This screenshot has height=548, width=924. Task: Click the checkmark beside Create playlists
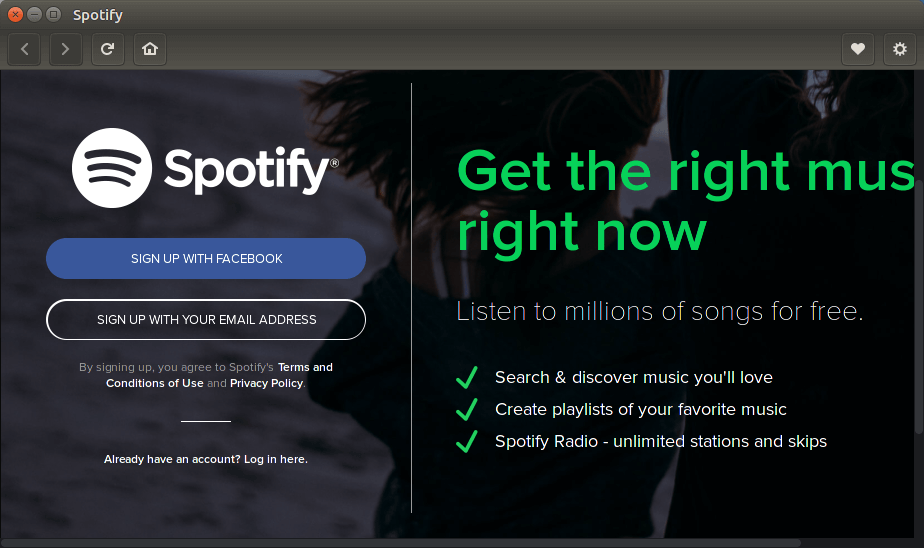466,410
